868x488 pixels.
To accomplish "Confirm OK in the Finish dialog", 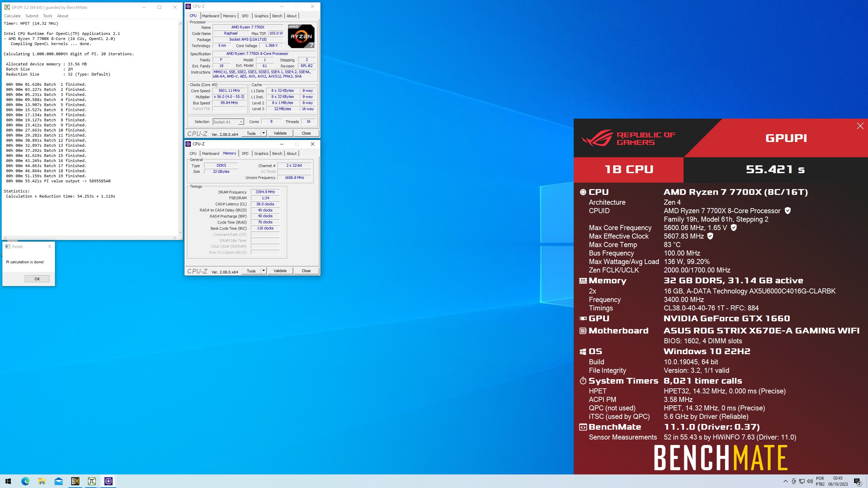I will [x=37, y=279].
